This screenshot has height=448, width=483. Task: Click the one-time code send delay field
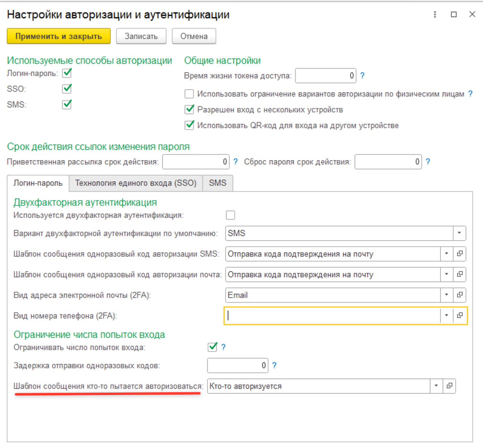point(237,366)
